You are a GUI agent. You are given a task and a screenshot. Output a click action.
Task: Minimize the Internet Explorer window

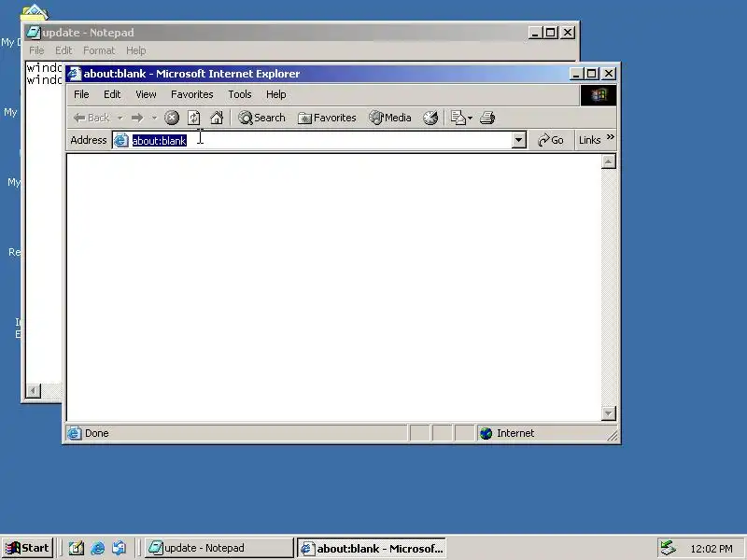[576, 74]
